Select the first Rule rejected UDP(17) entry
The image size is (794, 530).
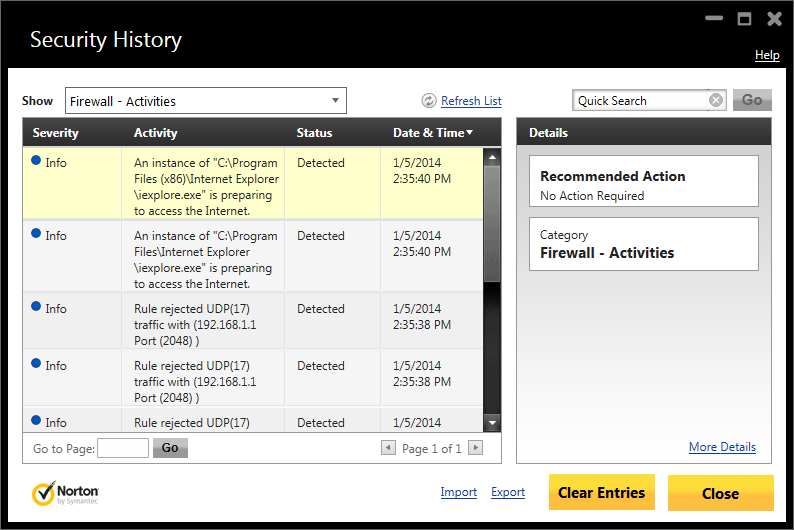(253, 321)
